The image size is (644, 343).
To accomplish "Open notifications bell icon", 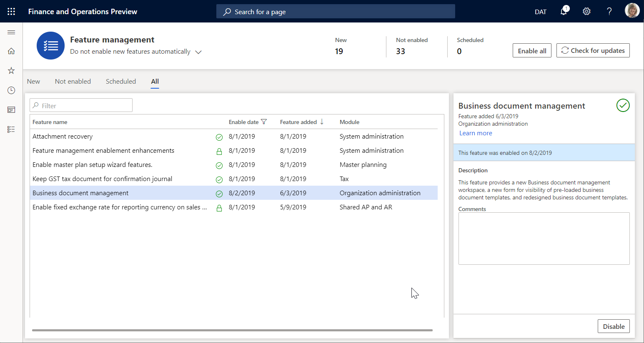I will tap(564, 11).
